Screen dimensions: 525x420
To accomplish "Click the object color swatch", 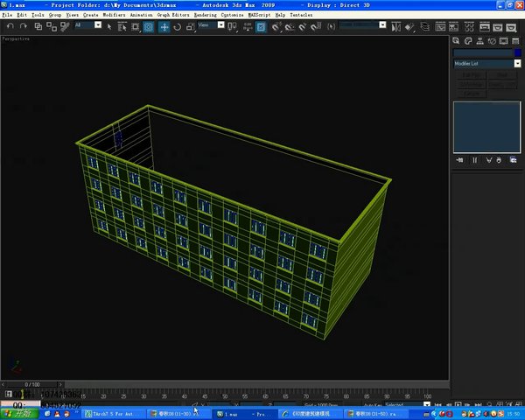I will [518, 52].
